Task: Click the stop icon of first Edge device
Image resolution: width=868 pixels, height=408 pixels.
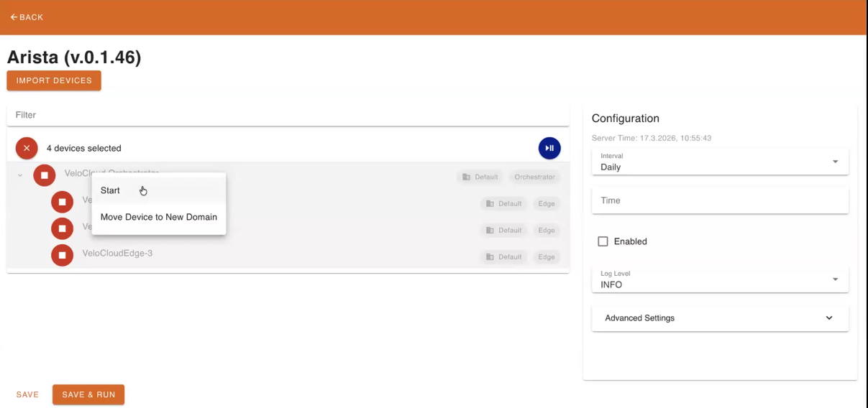Action: [x=63, y=202]
